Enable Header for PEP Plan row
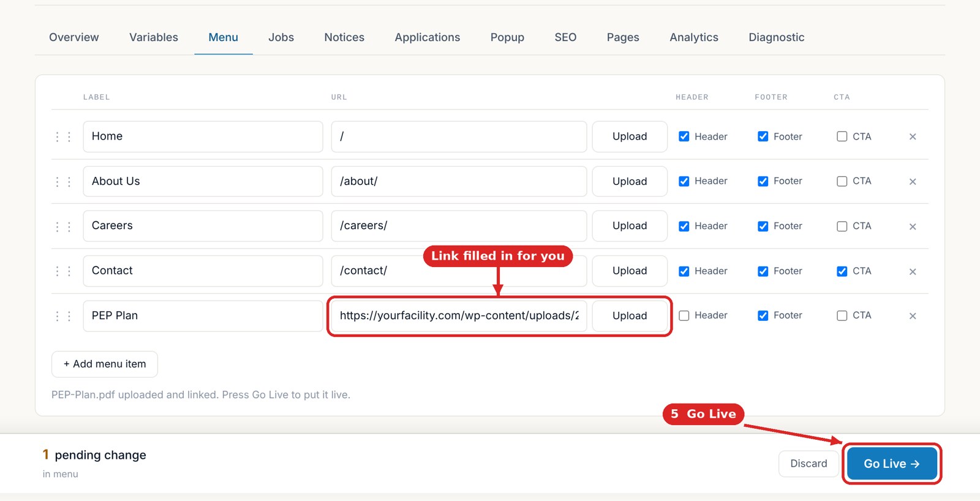Image resolution: width=980 pixels, height=501 pixels. pyautogui.click(x=684, y=315)
